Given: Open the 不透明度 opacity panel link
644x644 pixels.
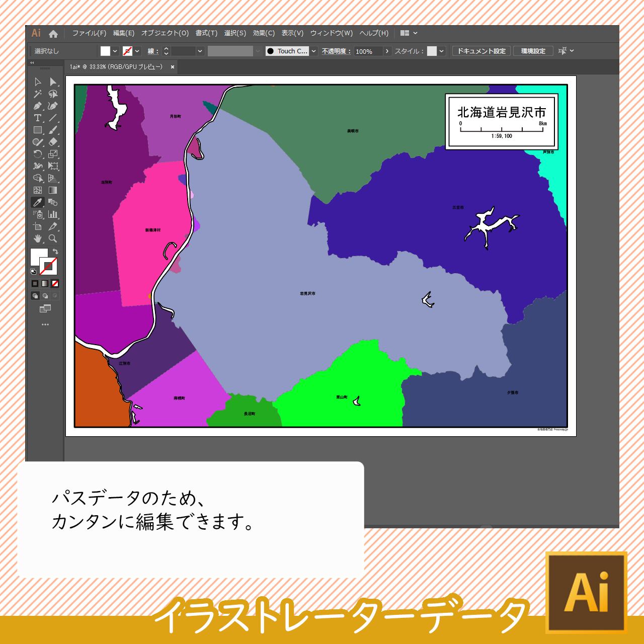Looking at the screenshot, I should point(336,51).
